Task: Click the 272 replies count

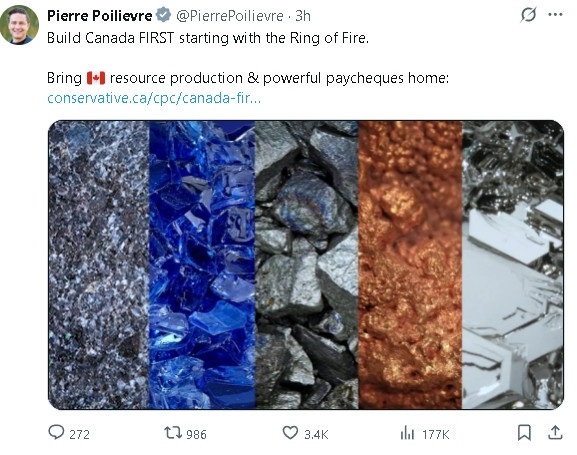Action: (79, 434)
